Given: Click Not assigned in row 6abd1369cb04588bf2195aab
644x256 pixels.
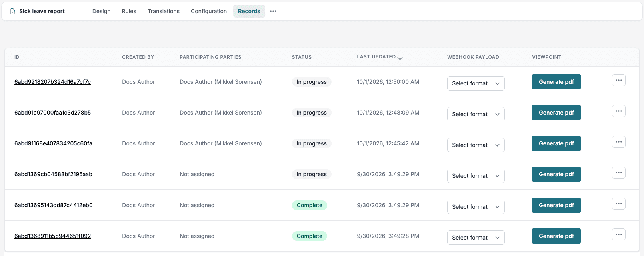Looking at the screenshot, I should coord(197,174).
